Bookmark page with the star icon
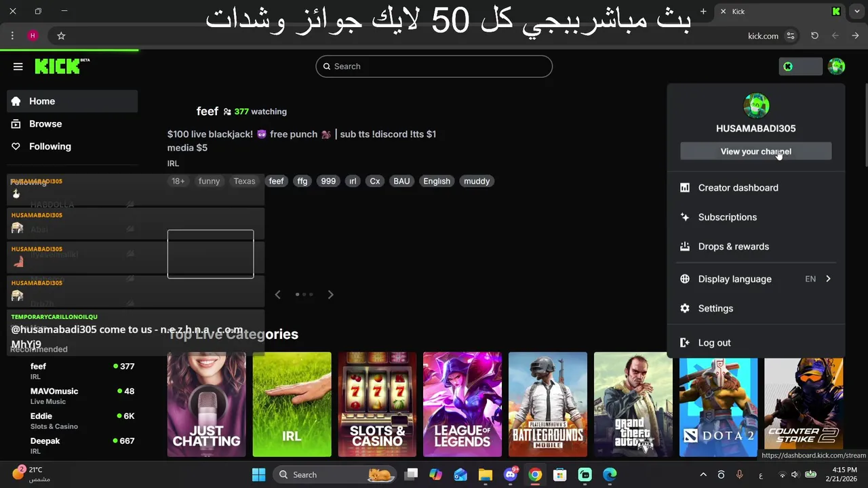 [61, 36]
